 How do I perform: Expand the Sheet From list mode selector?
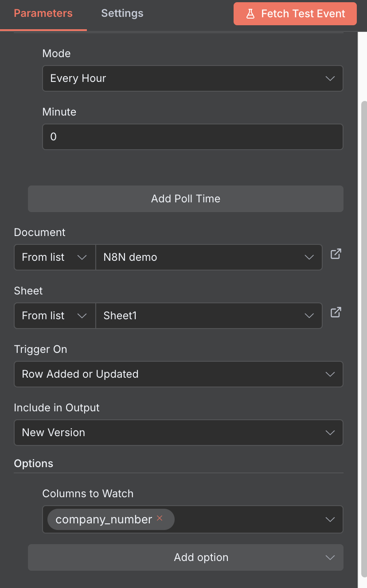pyautogui.click(x=55, y=316)
